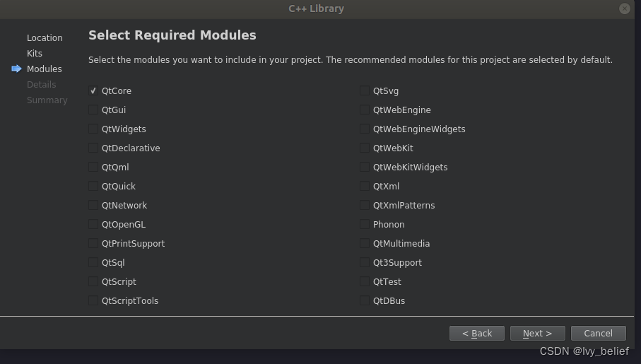Screen dimensions: 641x364
Task: Enable the QtSvg module checkbox
Action: pyautogui.click(x=364, y=90)
